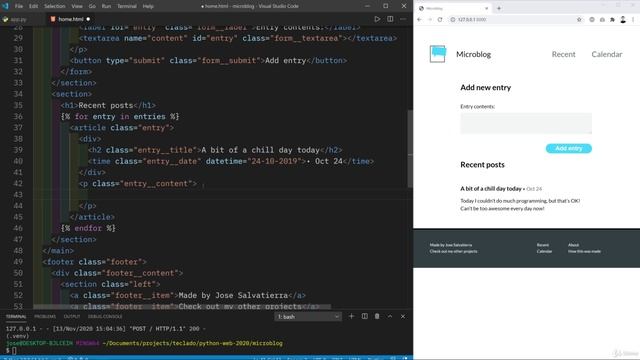Open a new browser tab
640x360 pixels.
[x=499, y=8]
